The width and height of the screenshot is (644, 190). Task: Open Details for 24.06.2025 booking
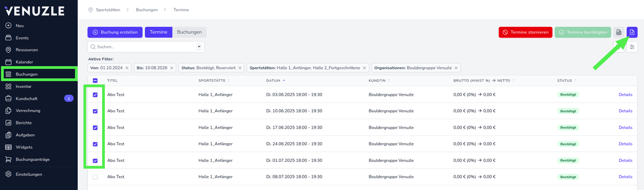(x=626, y=144)
